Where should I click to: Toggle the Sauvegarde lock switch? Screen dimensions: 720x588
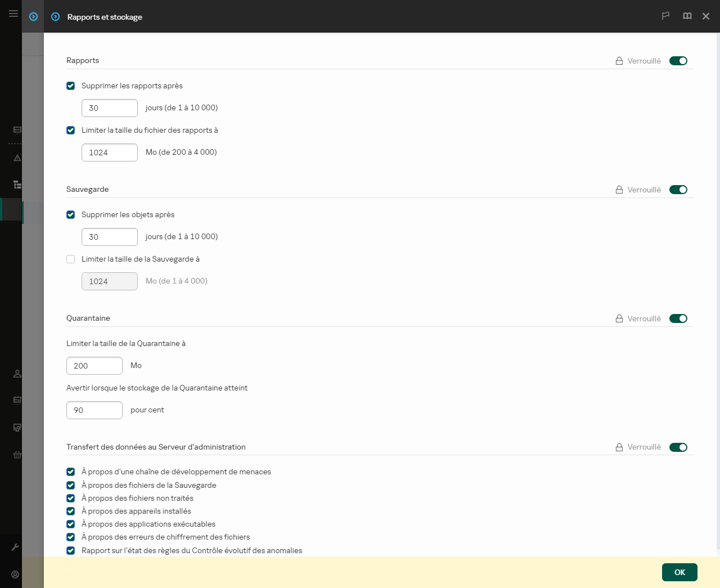pyautogui.click(x=678, y=190)
